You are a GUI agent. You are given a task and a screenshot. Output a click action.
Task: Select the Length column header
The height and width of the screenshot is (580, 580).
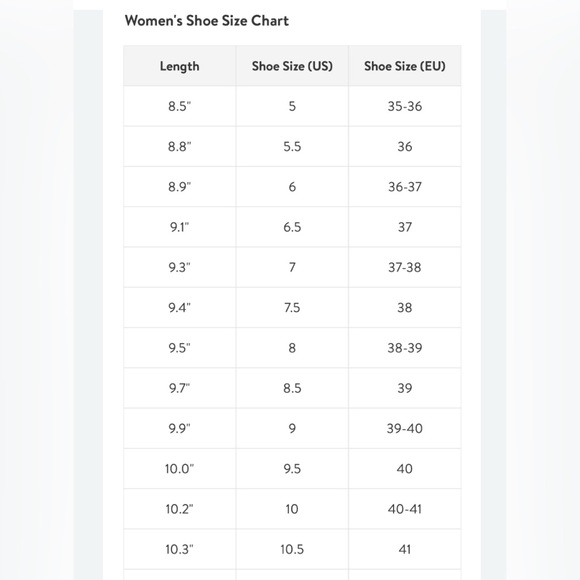point(180,66)
